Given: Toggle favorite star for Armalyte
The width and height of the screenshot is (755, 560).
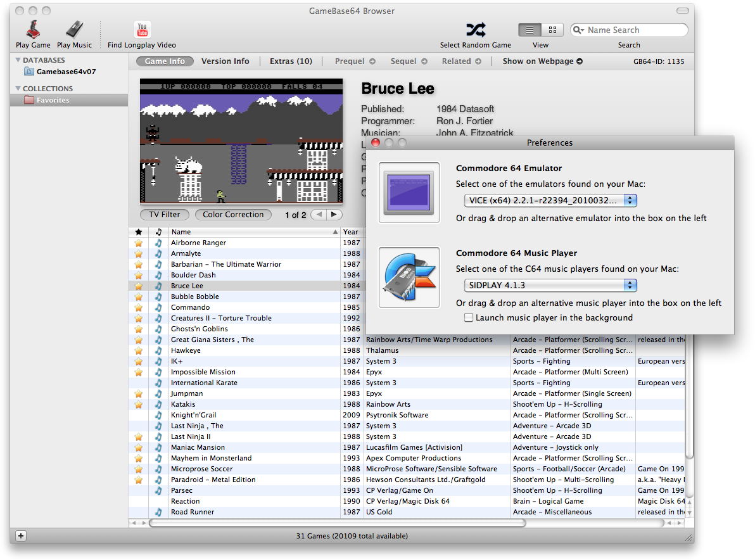Looking at the screenshot, I should tap(139, 254).
